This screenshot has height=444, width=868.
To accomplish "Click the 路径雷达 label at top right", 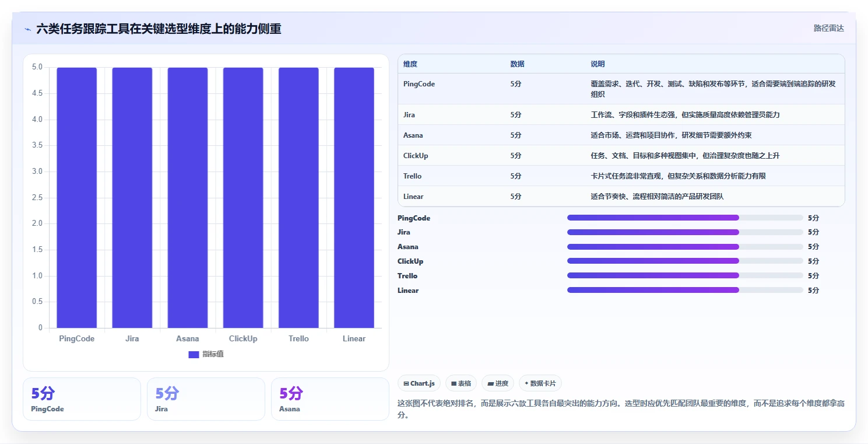I will (x=828, y=28).
